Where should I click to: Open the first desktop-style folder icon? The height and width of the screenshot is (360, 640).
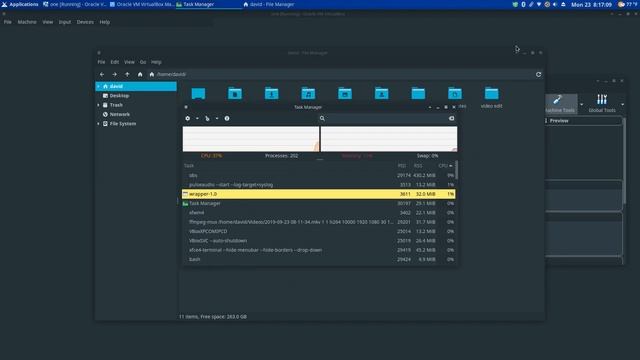[198, 93]
